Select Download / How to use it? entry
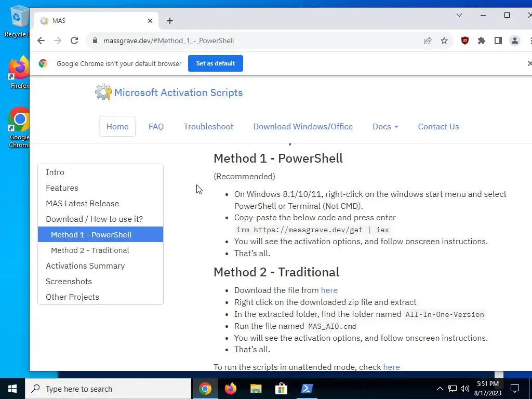 [100, 219]
